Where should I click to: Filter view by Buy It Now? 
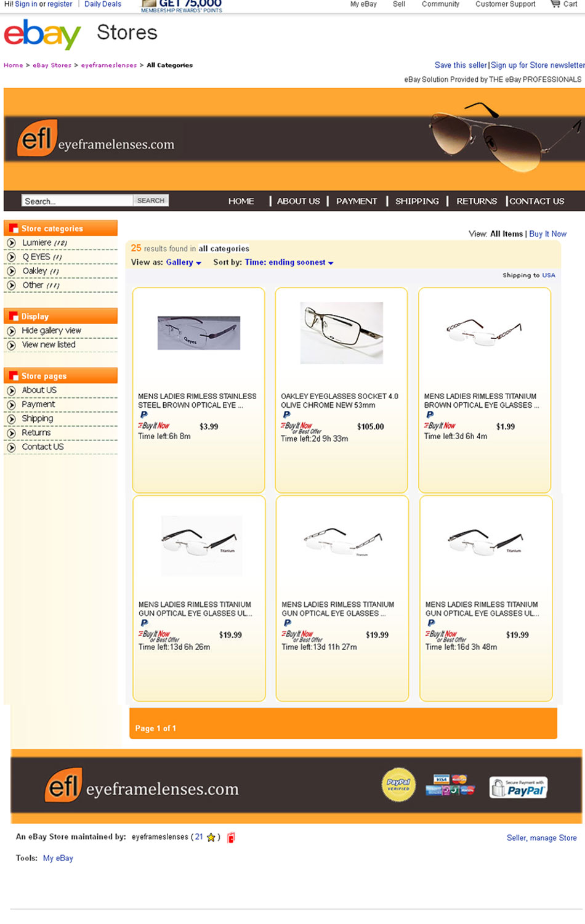pos(547,234)
